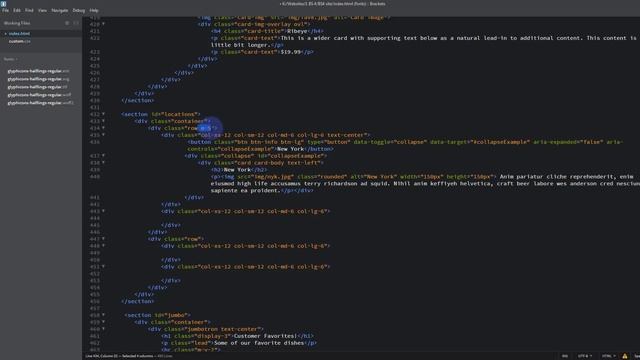Collapse container div fold at line 433
The image size is (640, 360).
[x=103, y=121]
